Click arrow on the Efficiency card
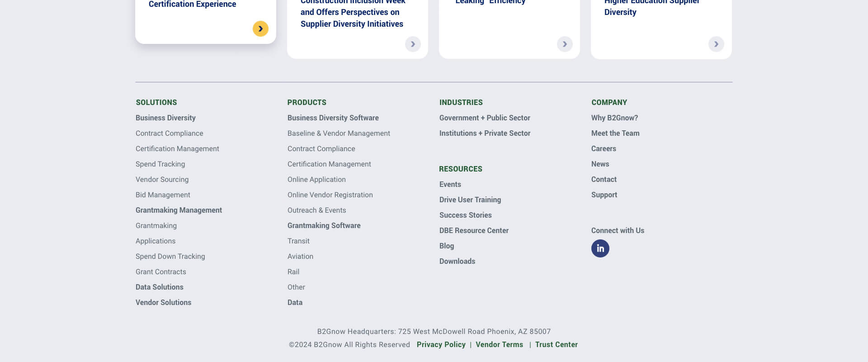The width and height of the screenshot is (868, 362). 565,44
